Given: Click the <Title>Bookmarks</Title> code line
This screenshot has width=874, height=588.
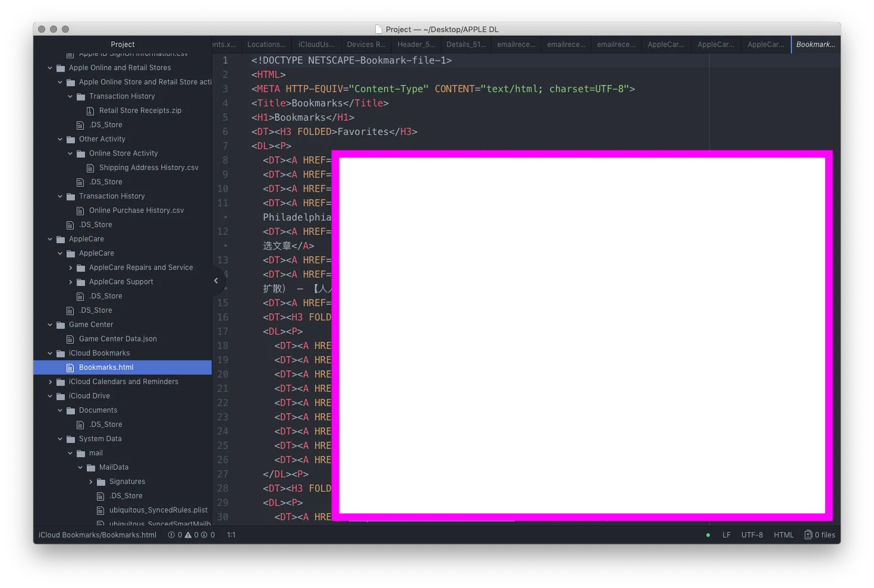Looking at the screenshot, I should pos(320,103).
